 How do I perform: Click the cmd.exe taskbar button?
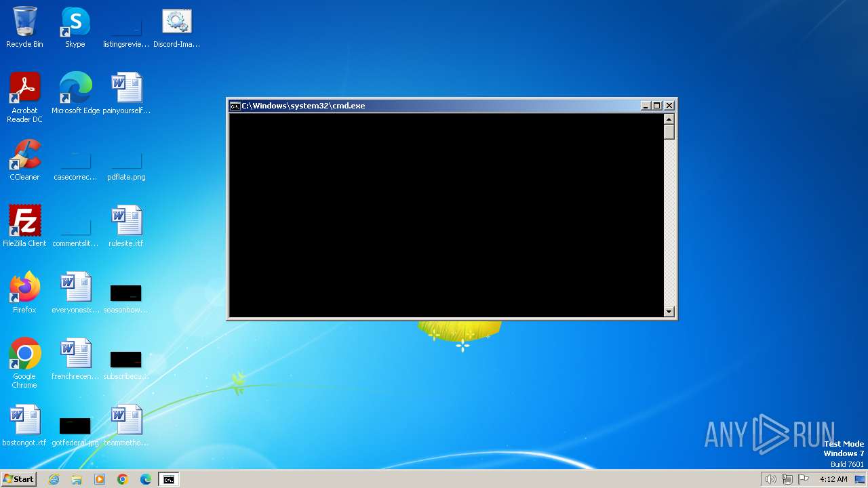point(169,479)
